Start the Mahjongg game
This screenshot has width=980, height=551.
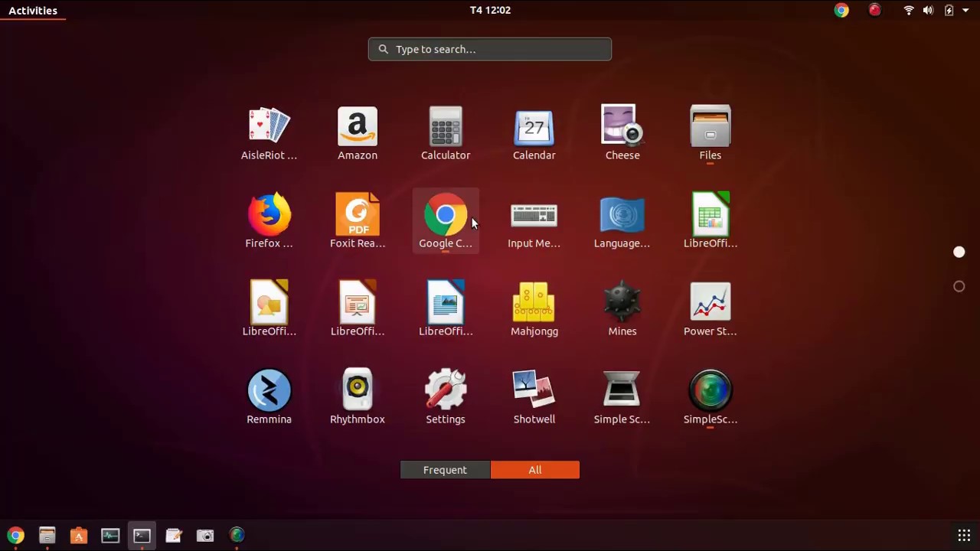[534, 310]
